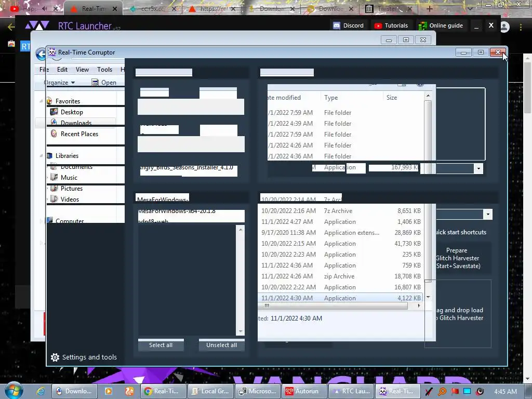Screen dimensions: 532x399
Task: Select Desktop in the Favorites list
Action: (x=72, y=112)
